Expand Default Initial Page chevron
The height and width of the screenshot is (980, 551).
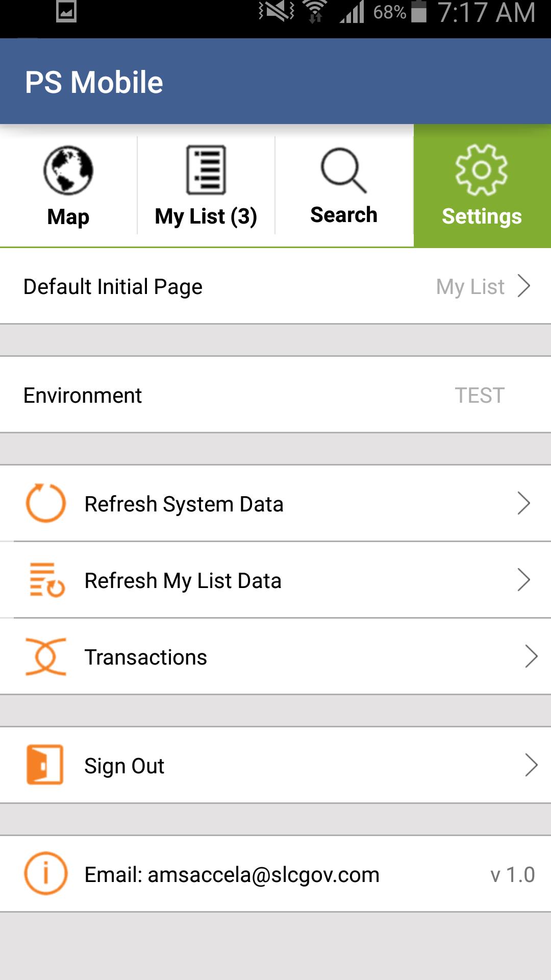pyautogui.click(x=524, y=286)
